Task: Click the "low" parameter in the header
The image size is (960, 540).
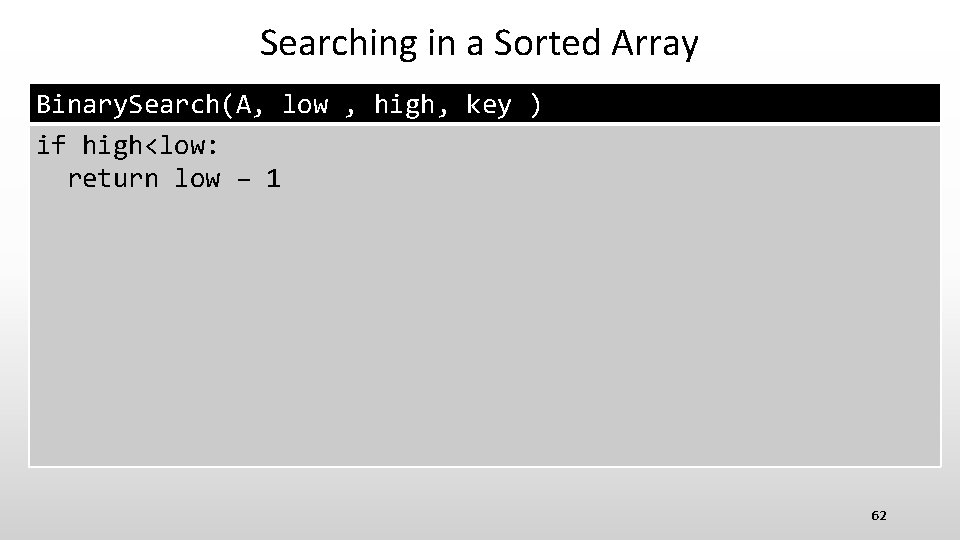Action: pos(305,104)
